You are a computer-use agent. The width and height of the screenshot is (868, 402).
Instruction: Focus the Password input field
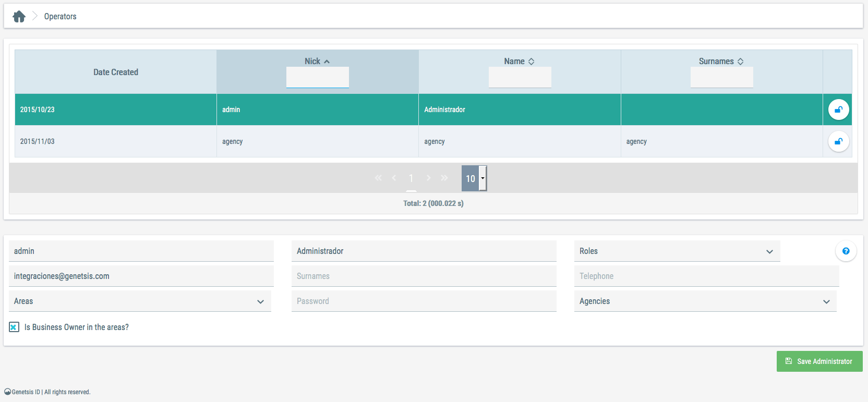tap(424, 301)
